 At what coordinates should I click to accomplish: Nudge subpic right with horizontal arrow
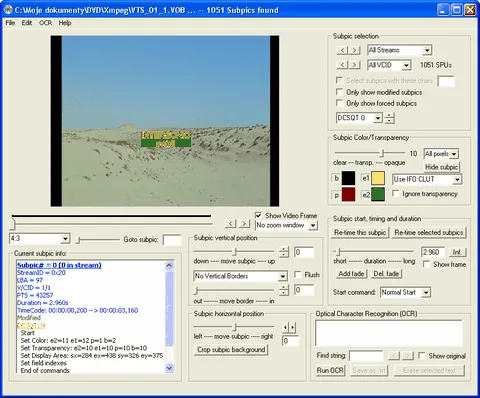292,328
